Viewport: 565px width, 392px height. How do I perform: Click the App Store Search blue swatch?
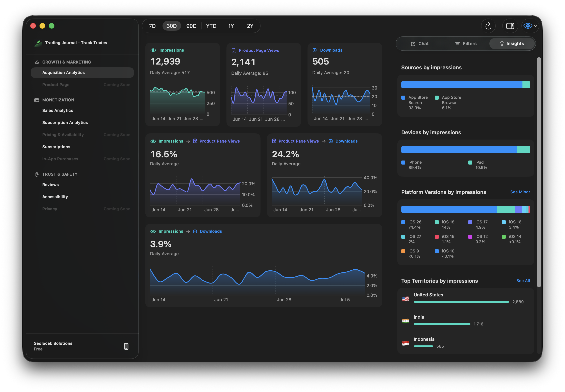(403, 98)
